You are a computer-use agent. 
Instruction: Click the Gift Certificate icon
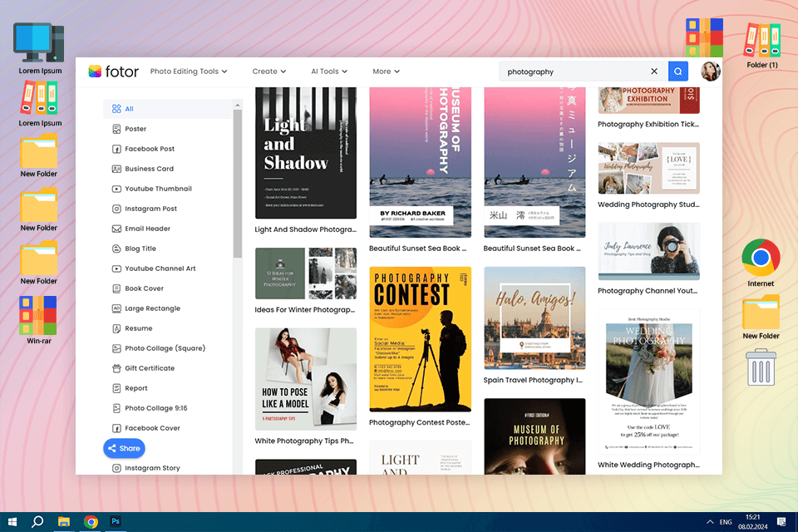116,368
